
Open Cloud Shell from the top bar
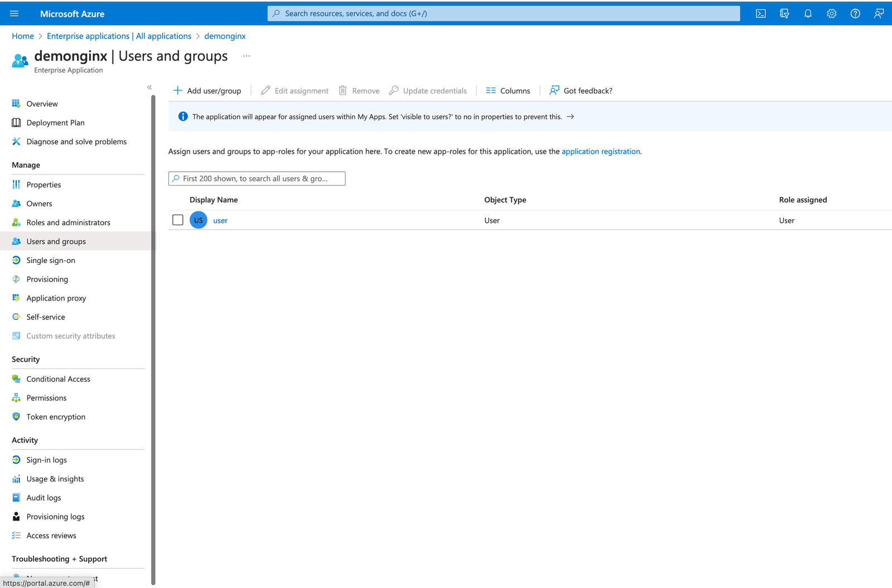tap(760, 14)
